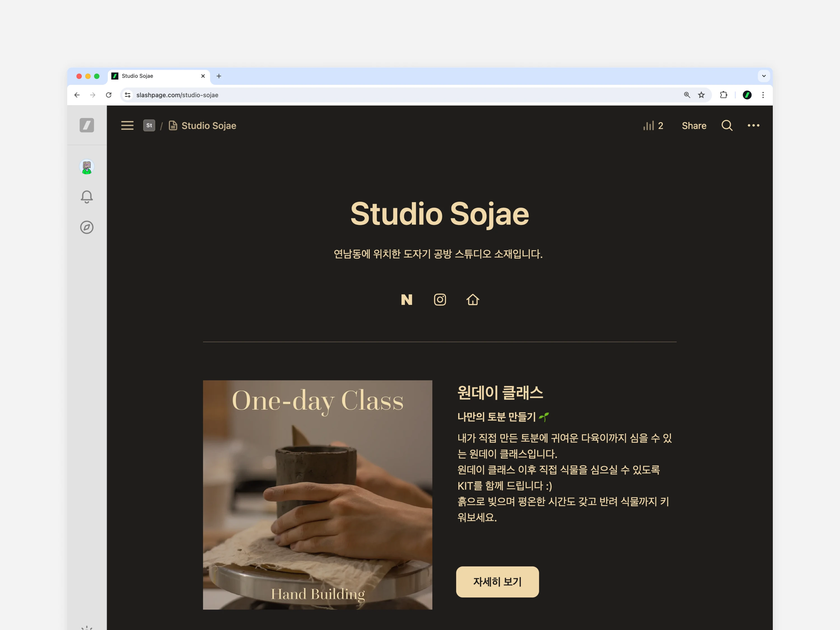Image resolution: width=840 pixels, height=630 pixels.
Task: Open the home website icon
Action: (x=473, y=300)
